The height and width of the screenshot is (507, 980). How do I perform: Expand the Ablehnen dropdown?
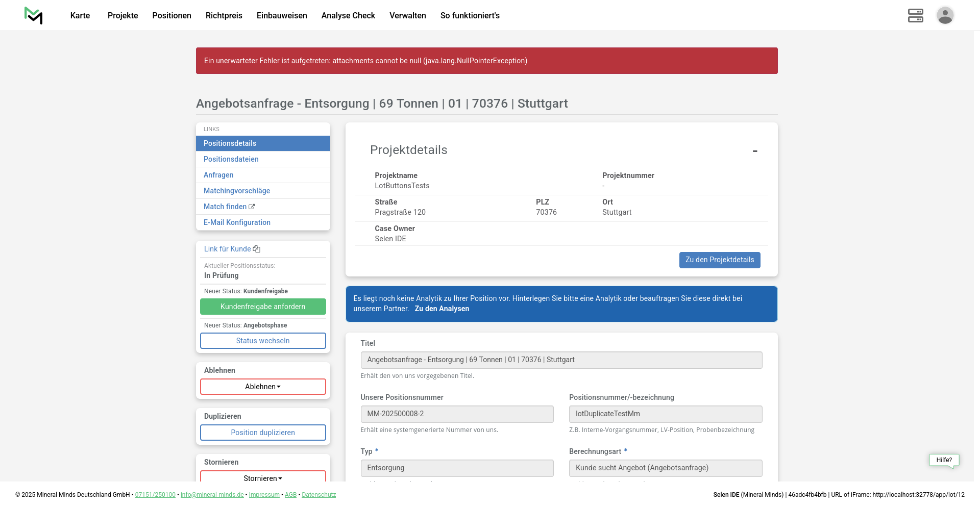click(x=263, y=387)
